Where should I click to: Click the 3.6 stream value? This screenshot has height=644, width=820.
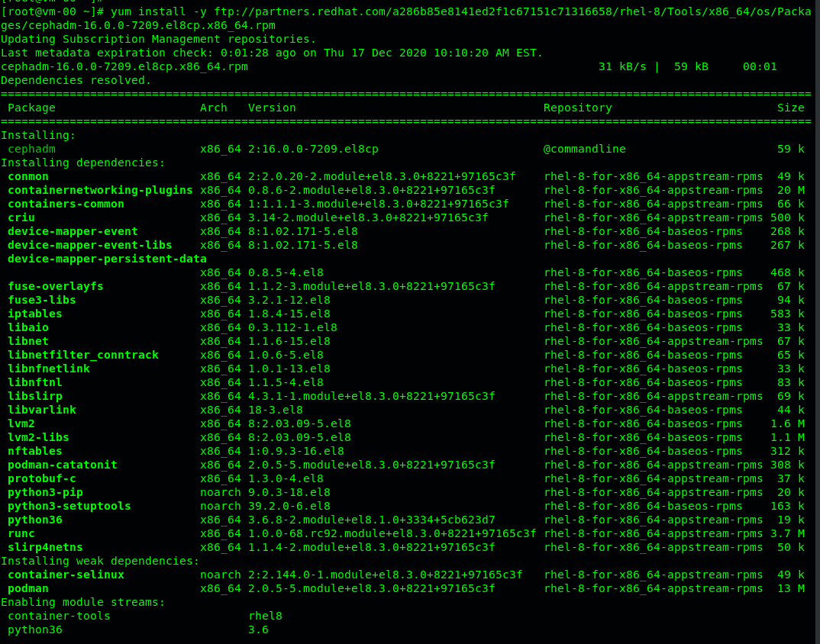[258, 630]
